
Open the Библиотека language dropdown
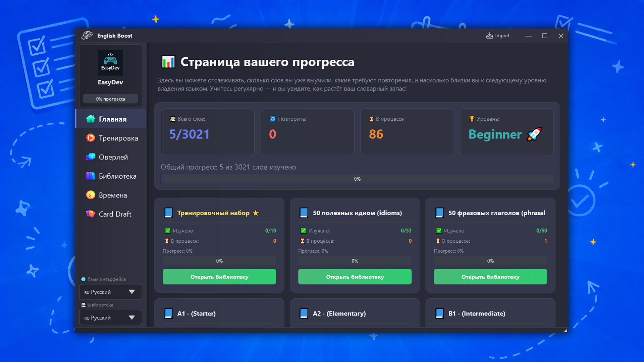click(110, 318)
